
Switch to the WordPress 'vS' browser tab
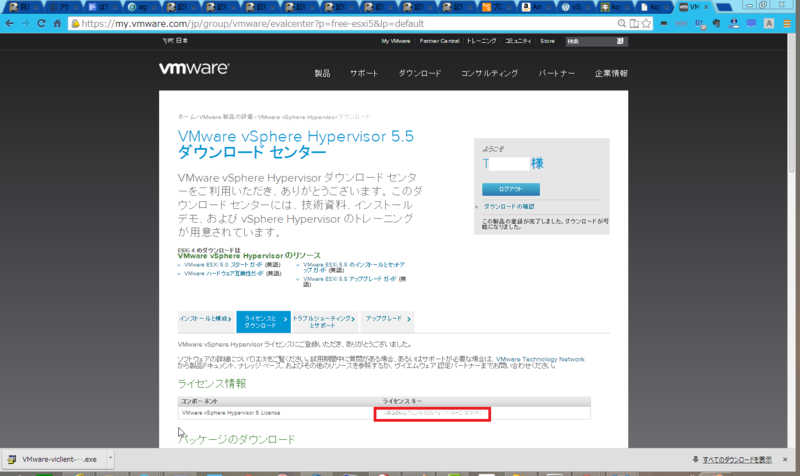coord(576,7)
